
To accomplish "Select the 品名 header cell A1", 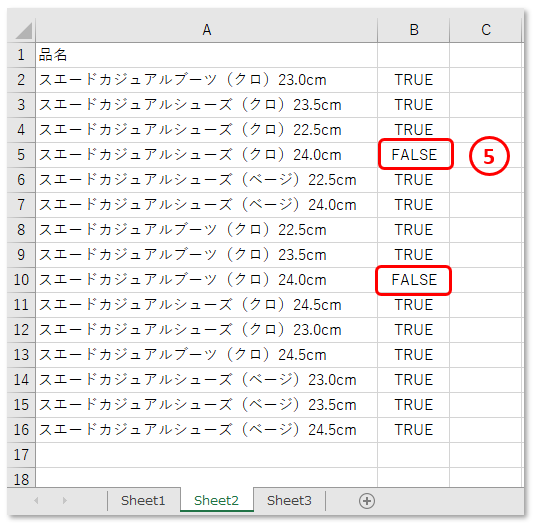I will [206, 55].
